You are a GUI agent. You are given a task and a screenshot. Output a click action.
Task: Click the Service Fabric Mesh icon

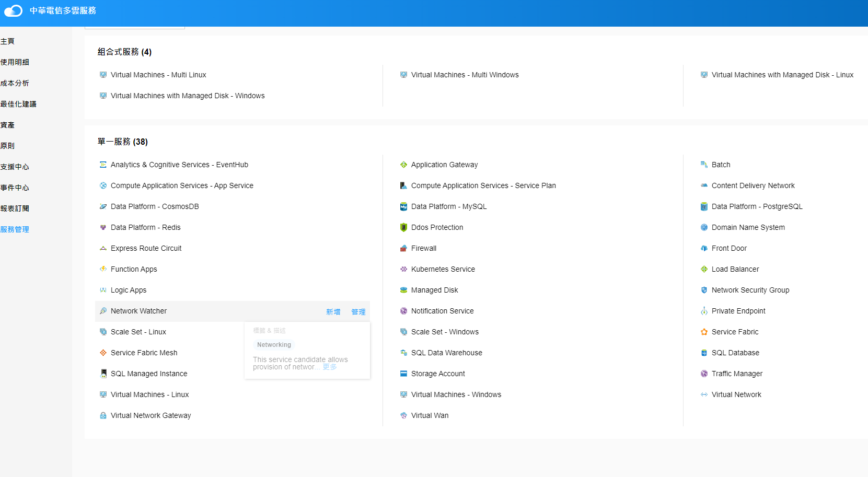[103, 353]
